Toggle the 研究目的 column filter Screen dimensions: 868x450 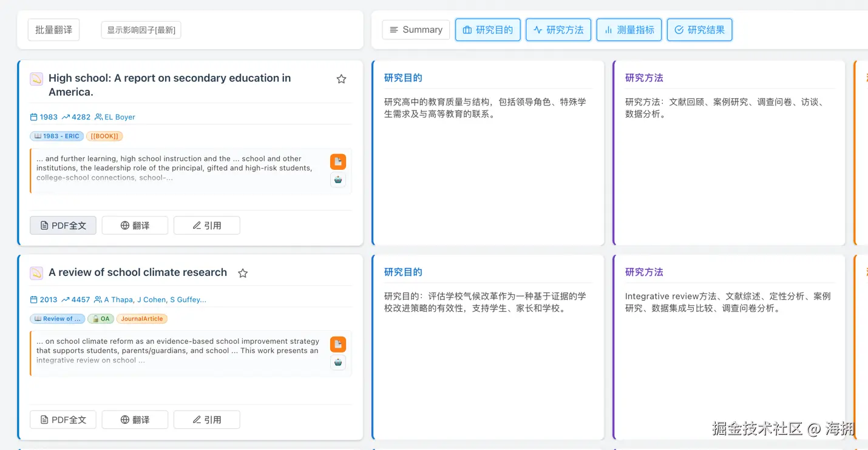(488, 30)
